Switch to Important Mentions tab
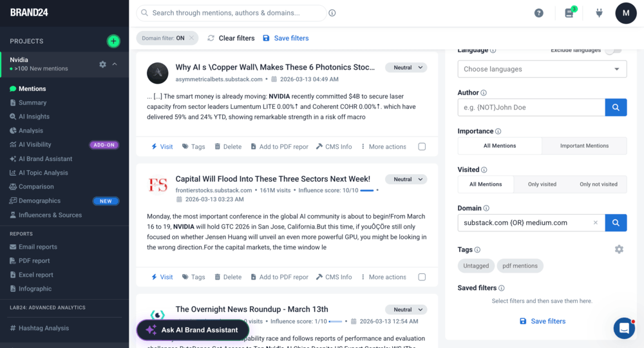Viewport: 644px width, 348px height. click(x=584, y=146)
